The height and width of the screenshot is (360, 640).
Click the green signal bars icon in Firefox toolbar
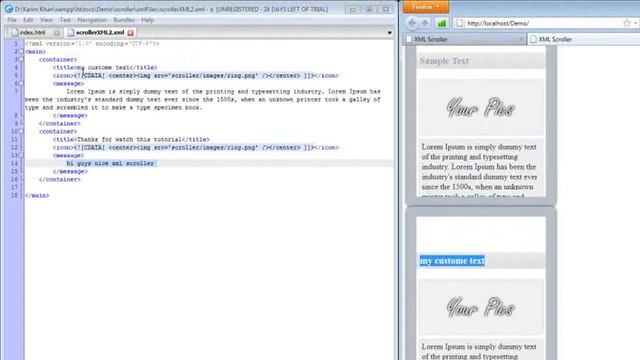[x=442, y=23]
